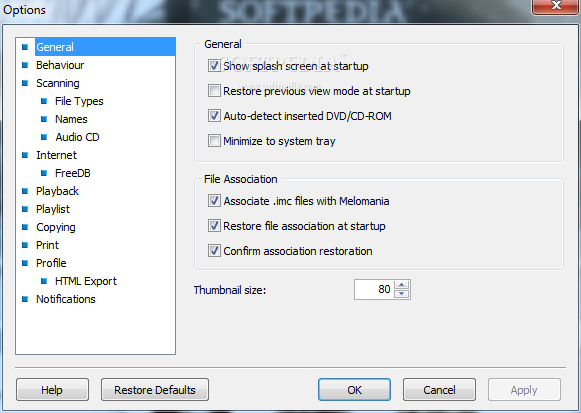Toggle Auto-detect inserted DVD/CD-ROM checkbox
The height and width of the screenshot is (413, 581).
tap(214, 116)
